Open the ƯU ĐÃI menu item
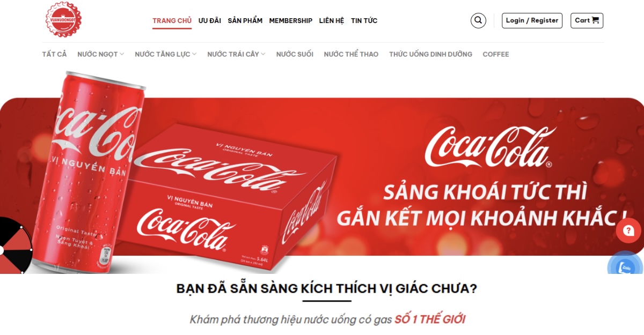The image size is (644, 335). (x=210, y=20)
